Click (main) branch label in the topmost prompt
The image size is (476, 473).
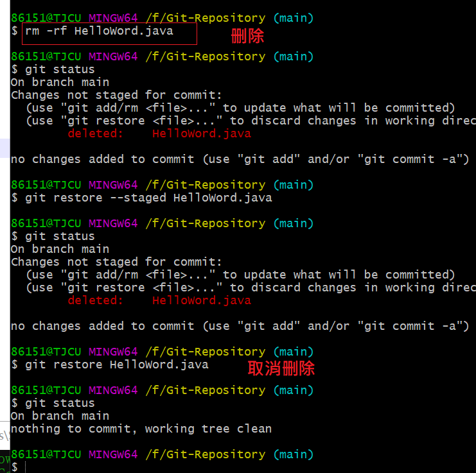293,18
